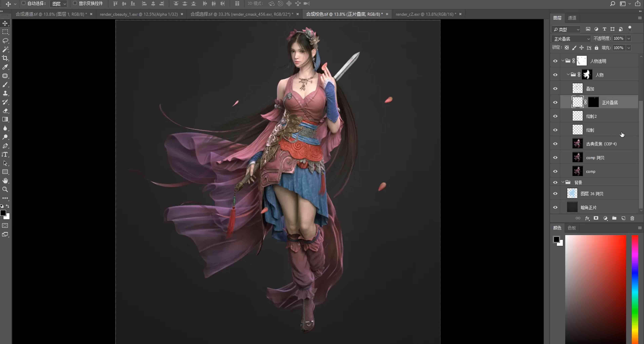Lock transparent pixels for the layer
644x344 pixels.
pos(567,48)
